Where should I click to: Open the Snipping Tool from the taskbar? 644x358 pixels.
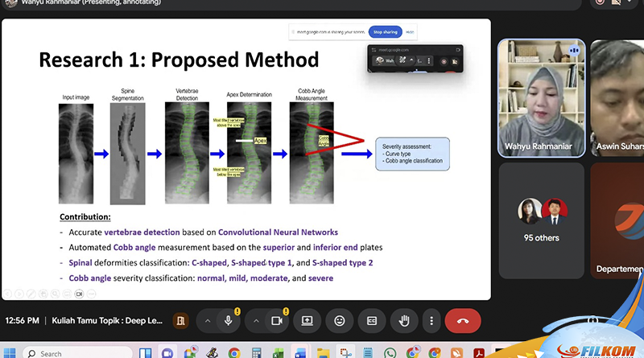pos(346,352)
